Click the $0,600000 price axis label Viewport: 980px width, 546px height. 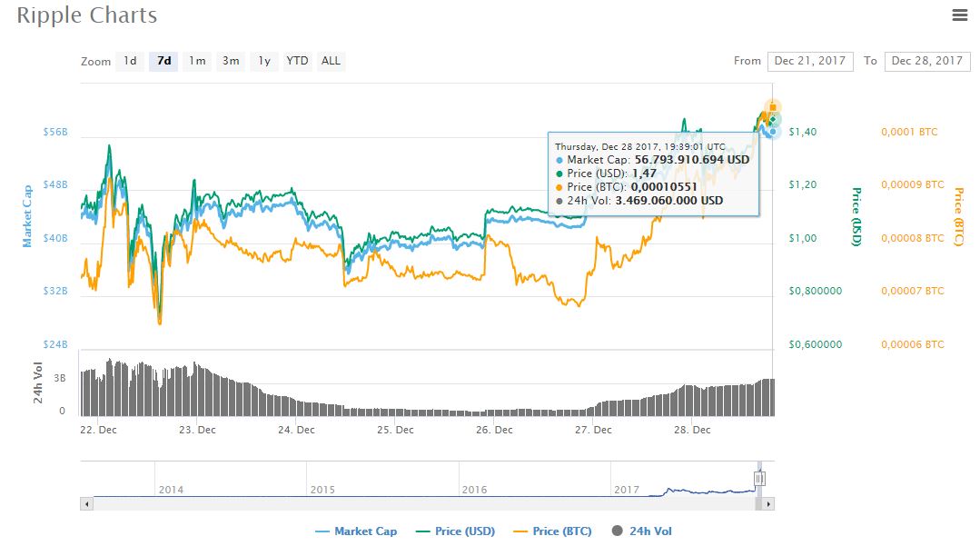tap(815, 344)
